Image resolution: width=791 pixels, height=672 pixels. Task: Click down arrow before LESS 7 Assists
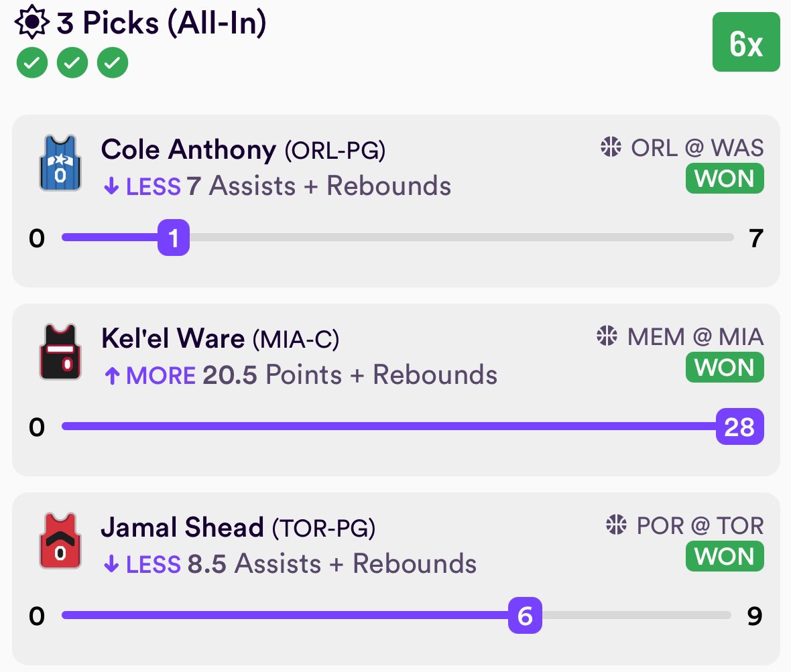click(x=111, y=186)
